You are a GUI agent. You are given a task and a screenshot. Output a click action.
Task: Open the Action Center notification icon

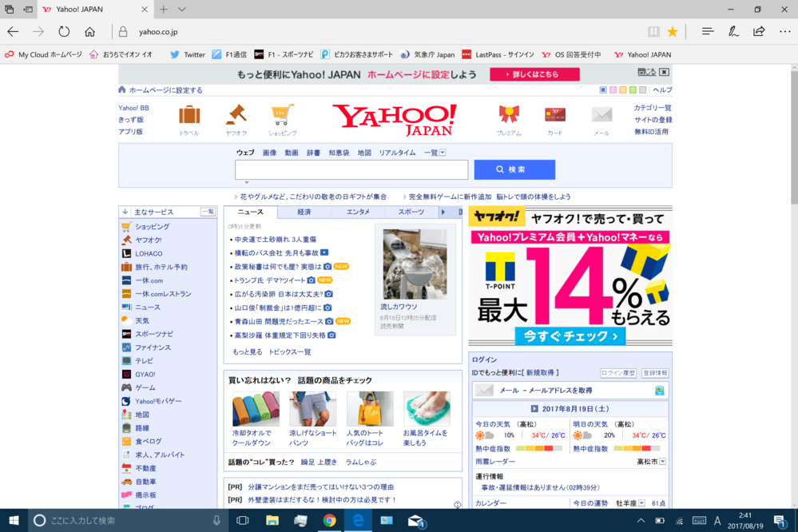(x=779, y=520)
